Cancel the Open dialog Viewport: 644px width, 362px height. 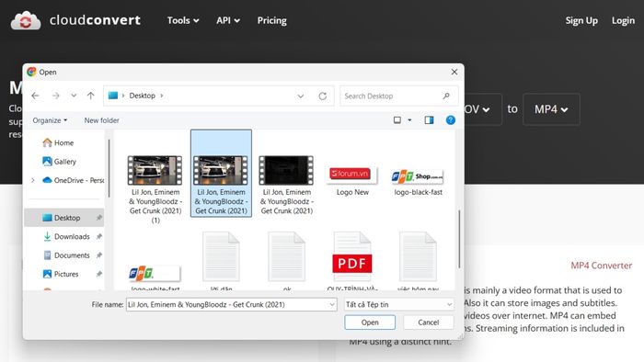click(429, 322)
